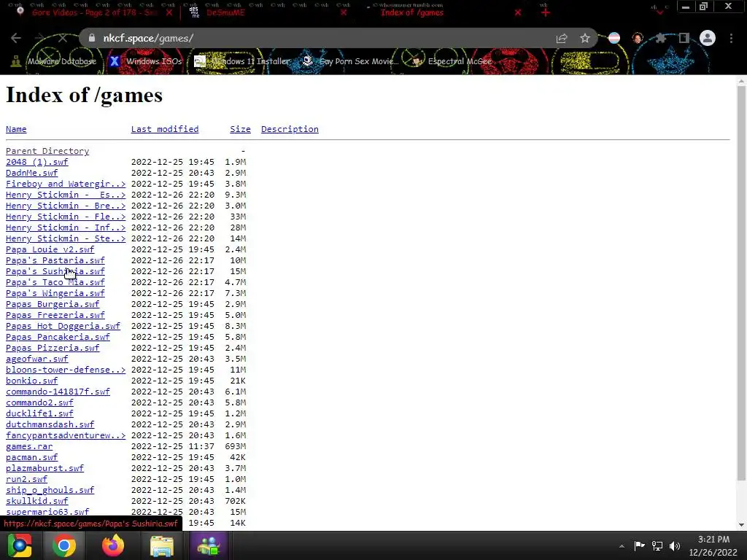
Task: Open bonkio.swf
Action: pyautogui.click(x=31, y=381)
